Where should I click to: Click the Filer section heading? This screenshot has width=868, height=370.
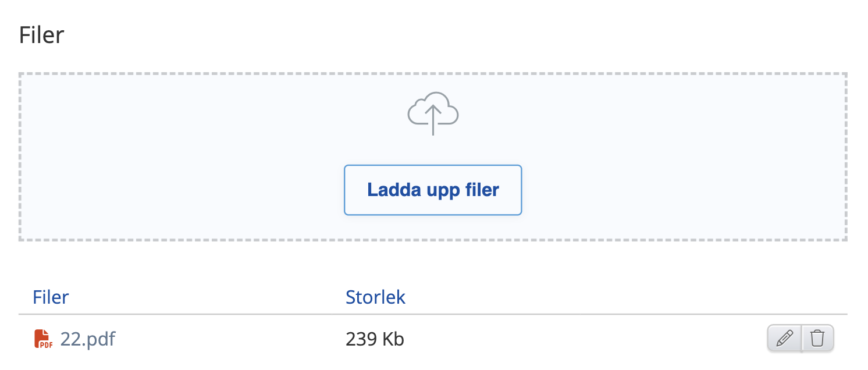(x=41, y=35)
